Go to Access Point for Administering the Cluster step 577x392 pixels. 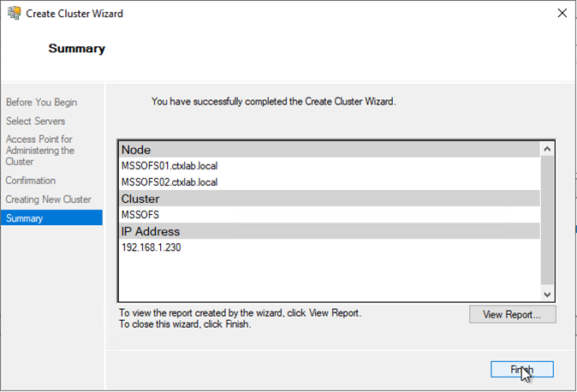coord(40,150)
